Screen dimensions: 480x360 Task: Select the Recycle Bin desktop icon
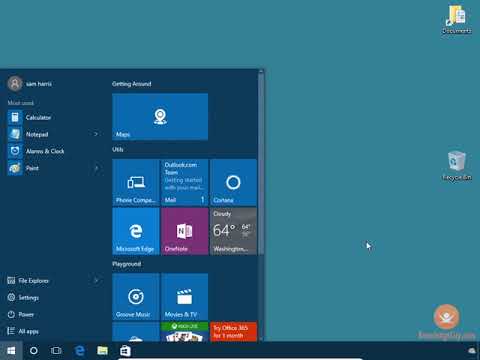click(x=457, y=166)
